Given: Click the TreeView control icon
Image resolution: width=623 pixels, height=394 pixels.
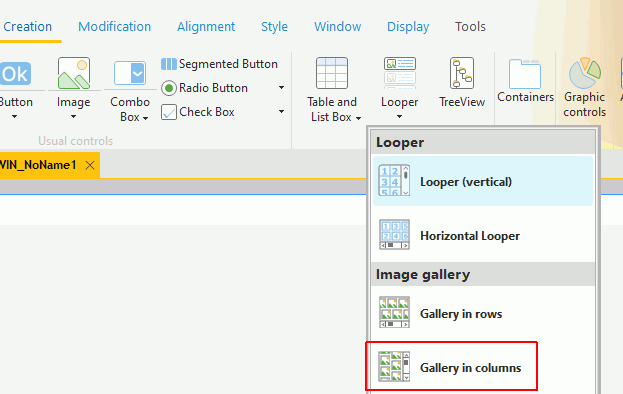Looking at the screenshot, I should [462, 73].
